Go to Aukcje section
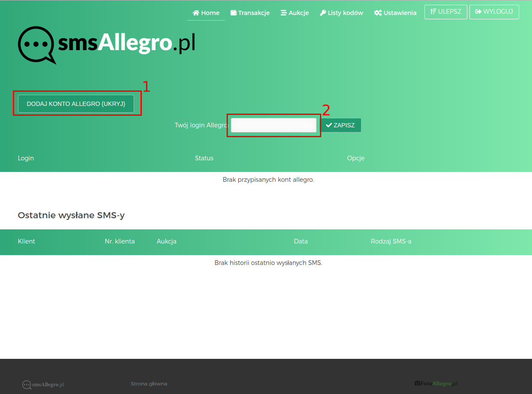The image size is (532, 394). click(x=295, y=13)
